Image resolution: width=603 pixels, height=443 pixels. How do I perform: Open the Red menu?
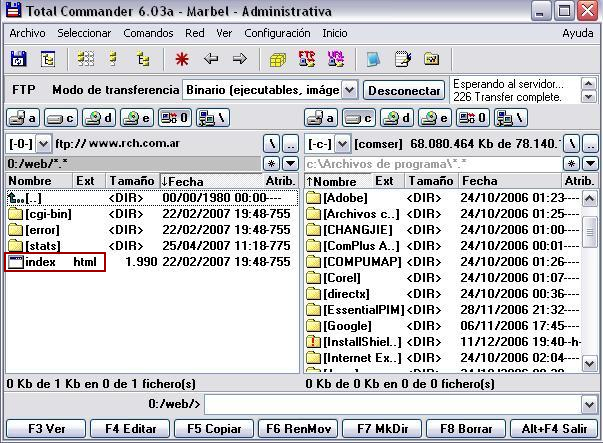point(195,33)
